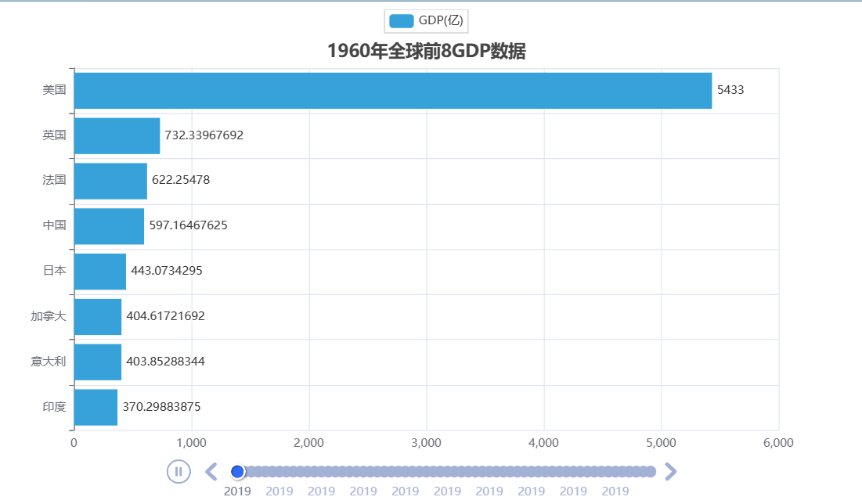Select the 加拿大 GDP bar
The height and width of the screenshot is (504, 862).
coord(97,316)
